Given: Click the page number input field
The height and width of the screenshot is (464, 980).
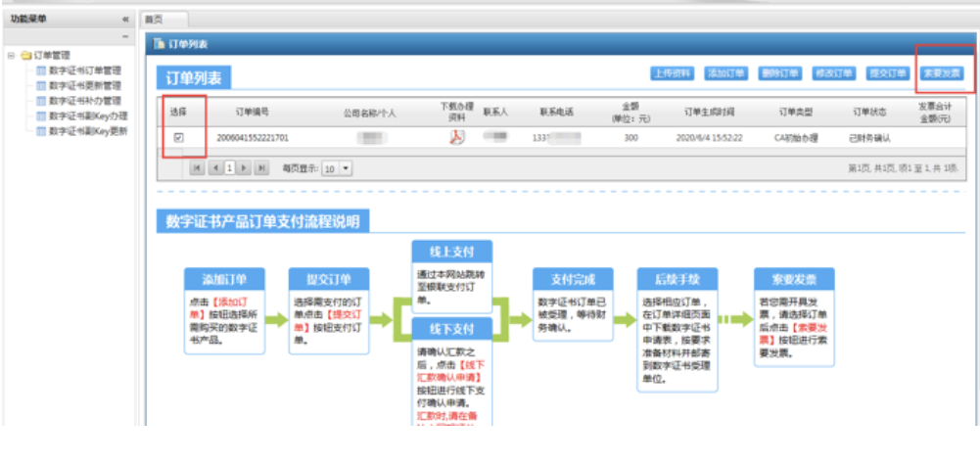Looking at the screenshot, I should click(x=230, y=168).
